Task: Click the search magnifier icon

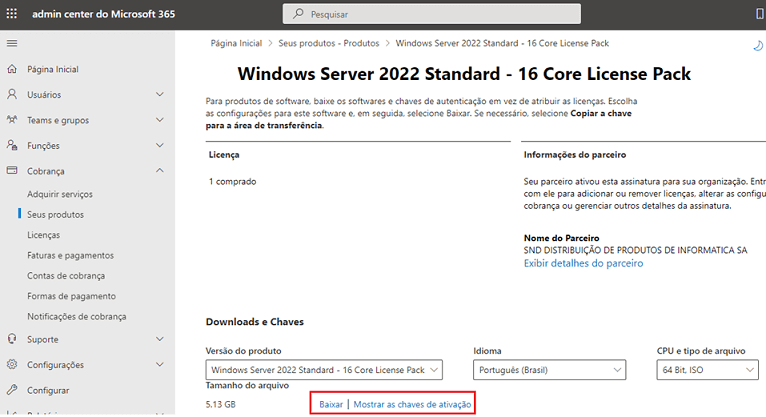Action: point(298,14)
